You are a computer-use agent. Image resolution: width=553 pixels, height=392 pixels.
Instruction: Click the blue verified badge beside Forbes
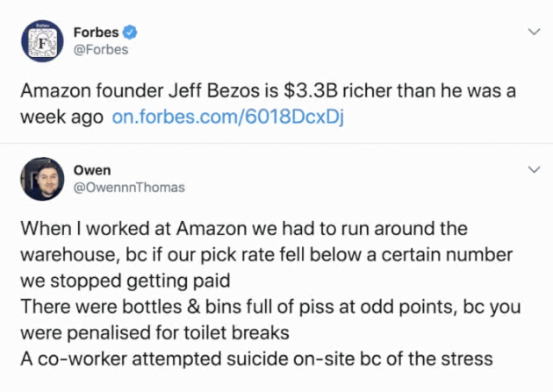point(131,32)
